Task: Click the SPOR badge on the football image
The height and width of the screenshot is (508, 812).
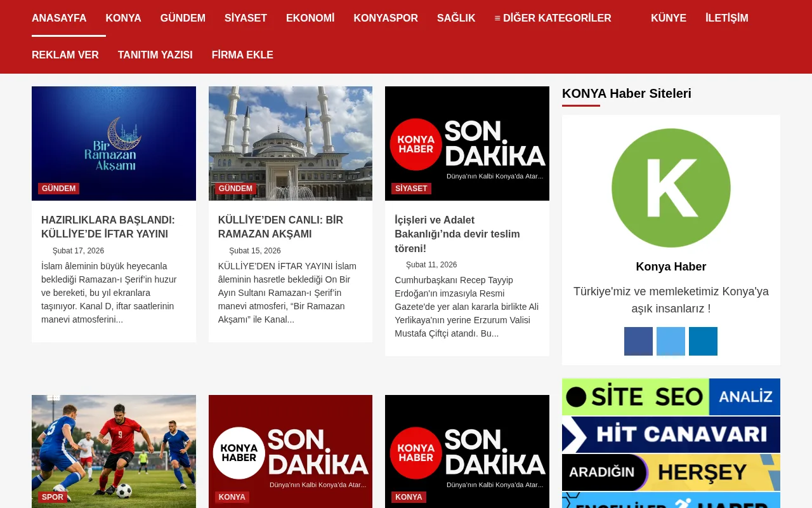Action: pos(52,497)
